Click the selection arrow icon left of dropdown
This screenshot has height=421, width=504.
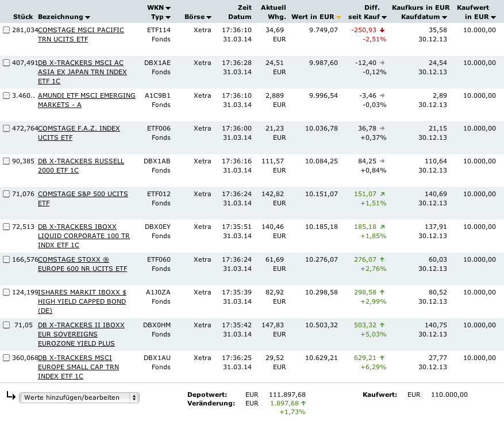11,396
